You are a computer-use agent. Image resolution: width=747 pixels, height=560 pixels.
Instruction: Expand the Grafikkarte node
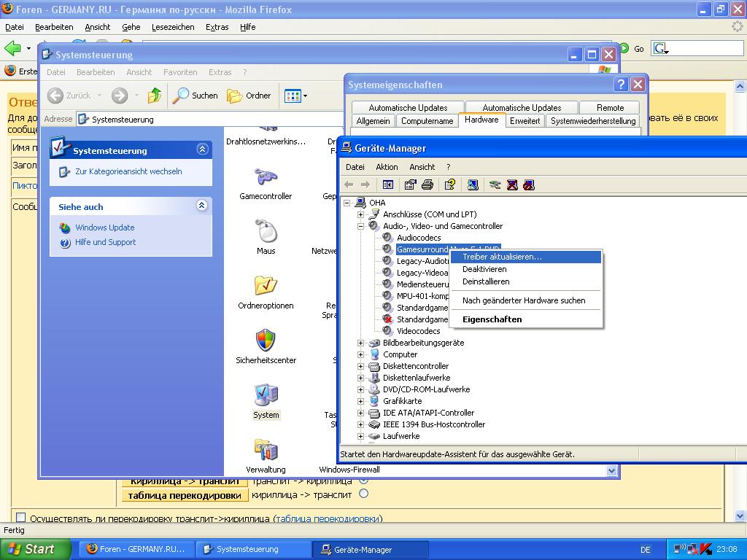[x=360, y=401]
